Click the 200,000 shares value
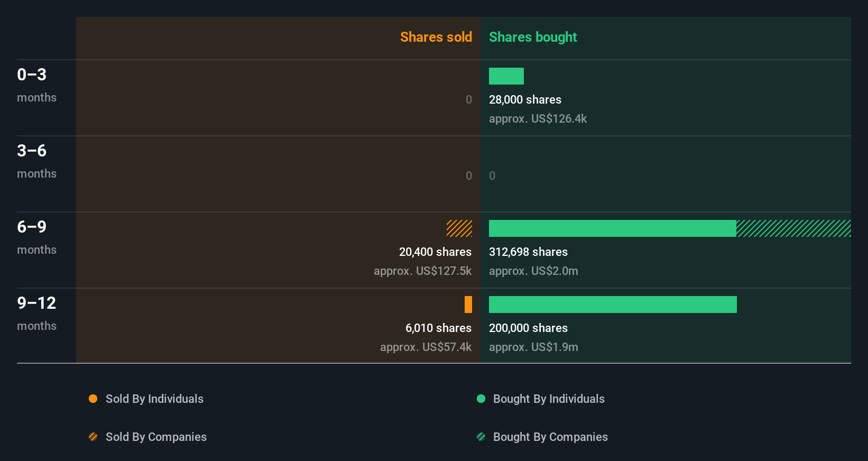Viewport: 868px width, 461px height. tap(528, 328)
